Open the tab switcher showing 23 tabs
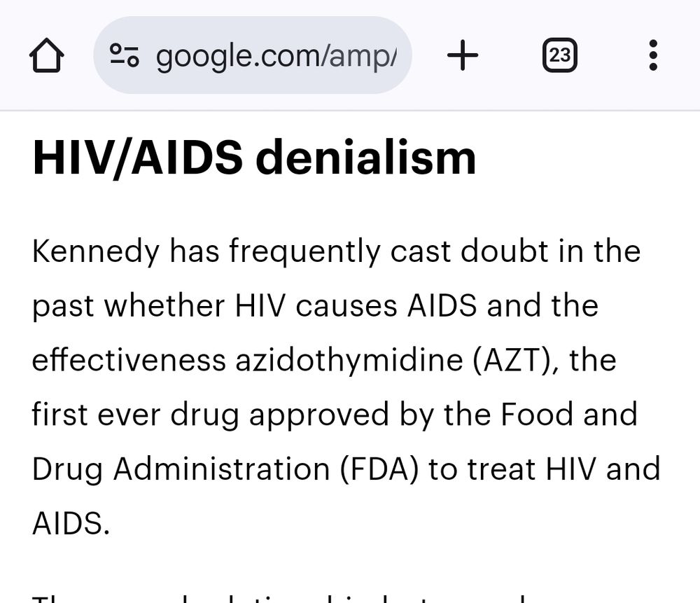Image resolution: width=700 pixels, height=603 pixels. point(560,55)
